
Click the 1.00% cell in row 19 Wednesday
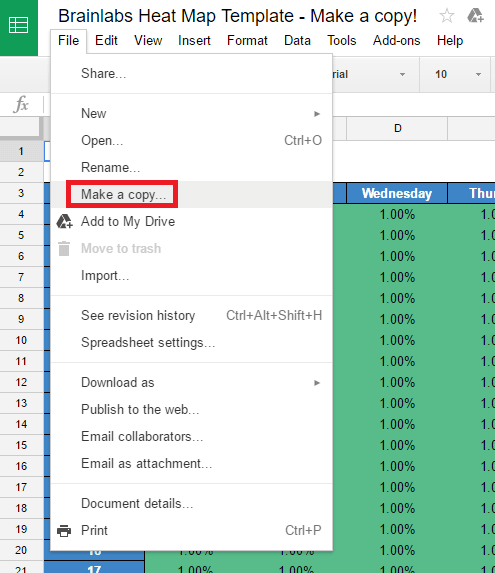397,530
